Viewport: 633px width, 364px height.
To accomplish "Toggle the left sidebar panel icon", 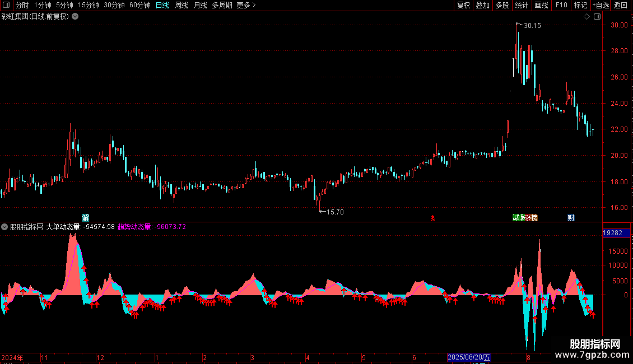I will (x=6, y=5).
